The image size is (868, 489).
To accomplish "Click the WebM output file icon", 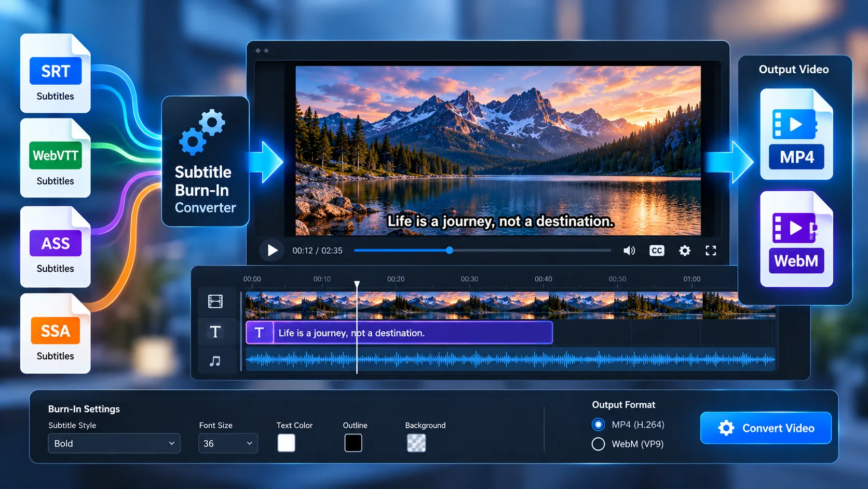I will tap(797, 239).
